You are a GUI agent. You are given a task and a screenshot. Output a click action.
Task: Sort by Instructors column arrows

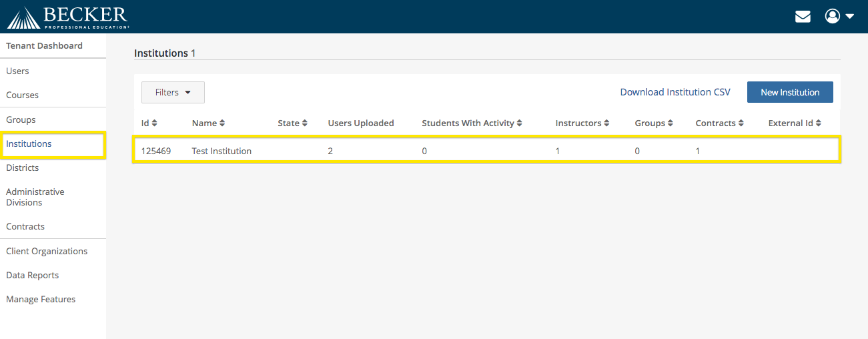(x=607, y=123)
